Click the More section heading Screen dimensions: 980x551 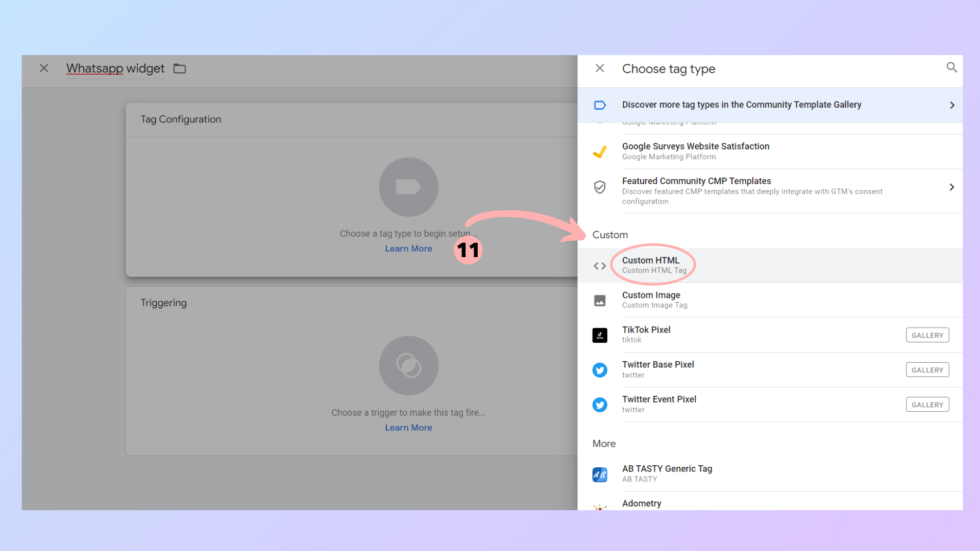pyautogui.click(x=604, y=444)
